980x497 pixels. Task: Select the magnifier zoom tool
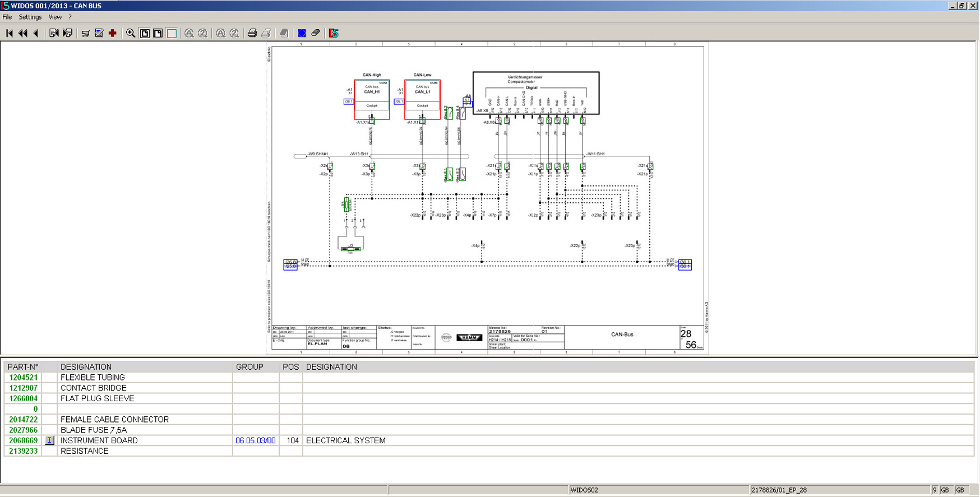pos(131,33)
